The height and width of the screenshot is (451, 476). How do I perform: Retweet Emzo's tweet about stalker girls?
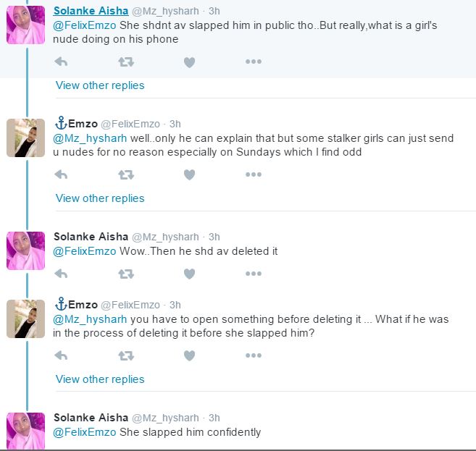pos(125,174)
